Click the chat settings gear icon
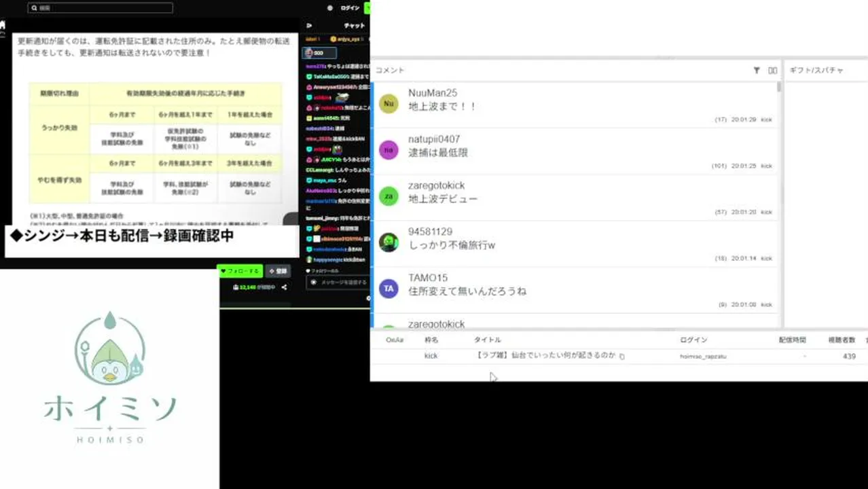The height and width of the screenshot is (489, 868). tap(368, 298)
